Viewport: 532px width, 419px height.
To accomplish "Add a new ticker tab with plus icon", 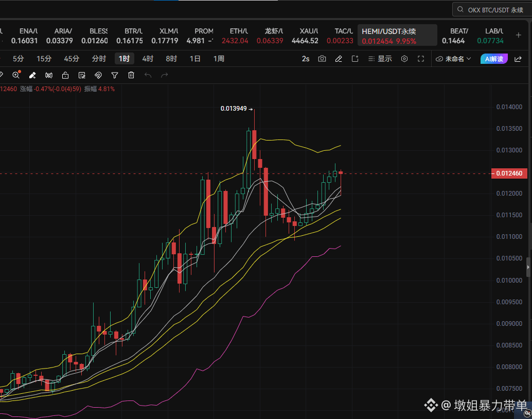I will [x=519, y=35].
